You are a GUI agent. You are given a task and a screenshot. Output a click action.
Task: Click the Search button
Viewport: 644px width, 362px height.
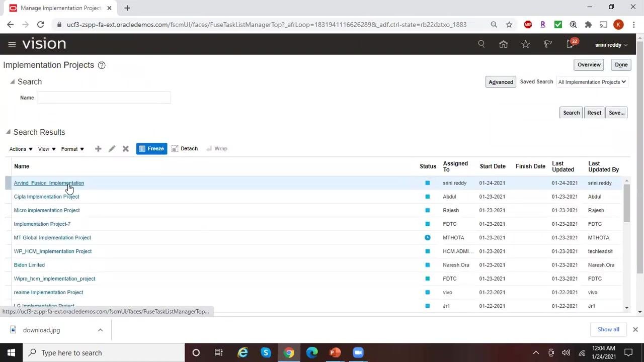(572, 113)
